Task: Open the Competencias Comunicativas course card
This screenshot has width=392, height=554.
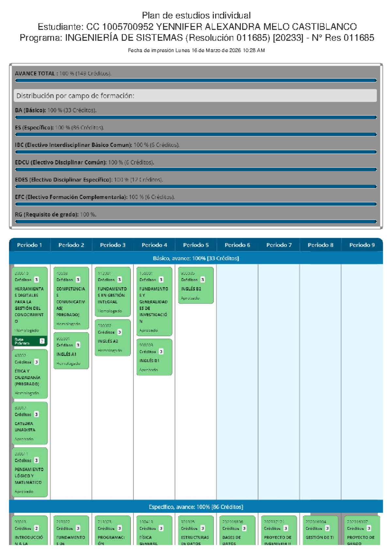Action: click(71, 298)
